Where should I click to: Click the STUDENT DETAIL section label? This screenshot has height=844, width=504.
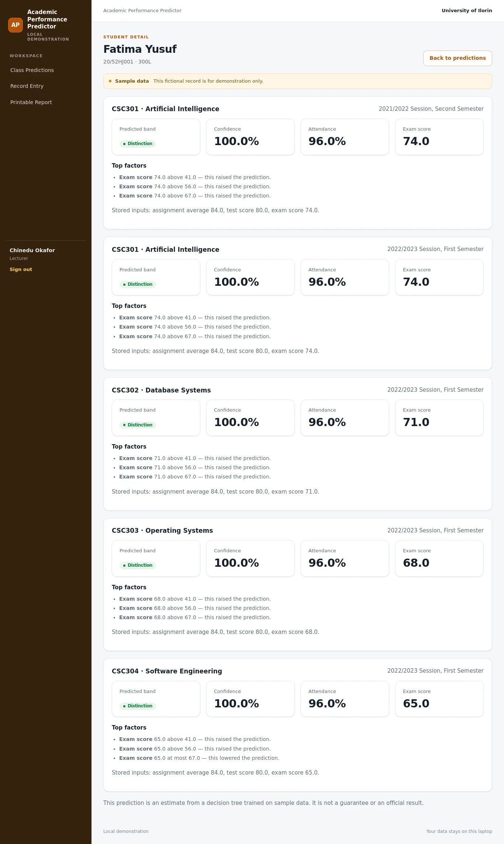[x=126, y=37]
